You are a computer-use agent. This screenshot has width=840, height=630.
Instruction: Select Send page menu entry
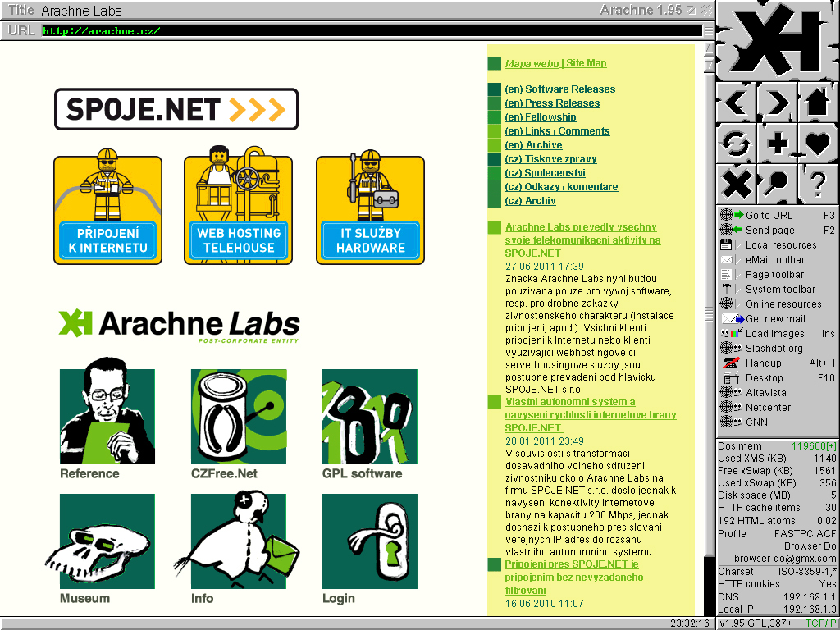tap(778, 231)
